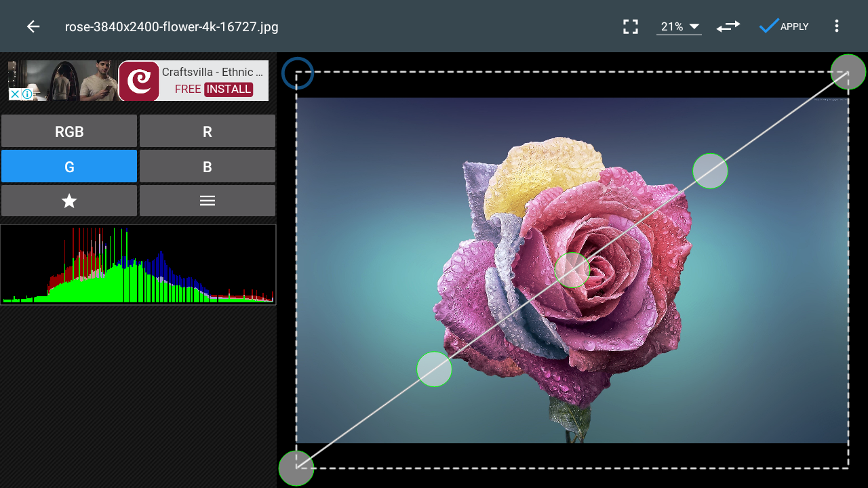The height and width of the screenshot is (488, 868).
Task: Click the file name rose-3840x2400-flower-4k-16727.jpg
Action: [172, 27]
